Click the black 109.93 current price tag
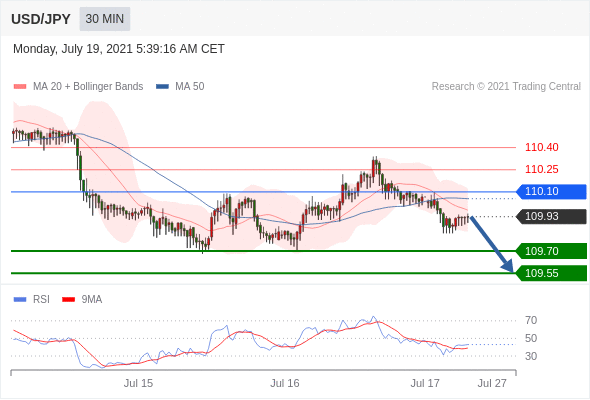590x400 pixels. (551, 216)
